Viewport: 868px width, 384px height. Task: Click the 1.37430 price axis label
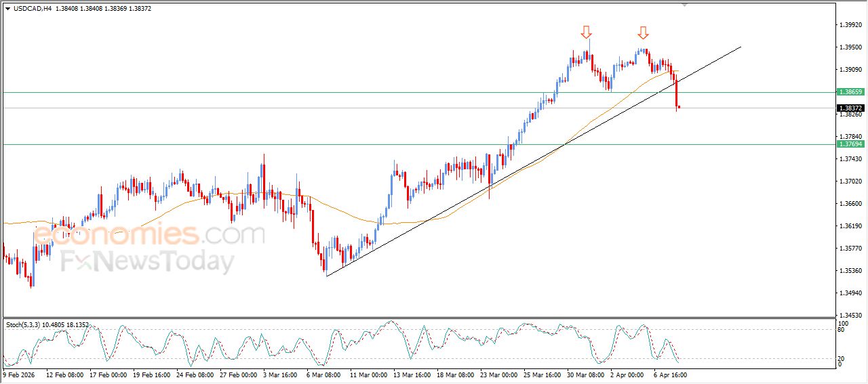(x=850, y=159)
